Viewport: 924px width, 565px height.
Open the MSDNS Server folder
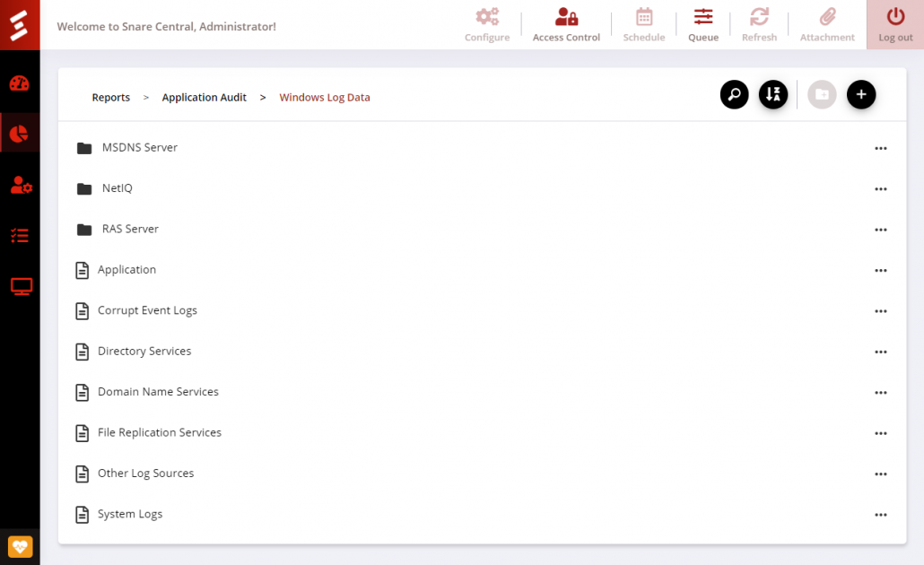[140, 147]
